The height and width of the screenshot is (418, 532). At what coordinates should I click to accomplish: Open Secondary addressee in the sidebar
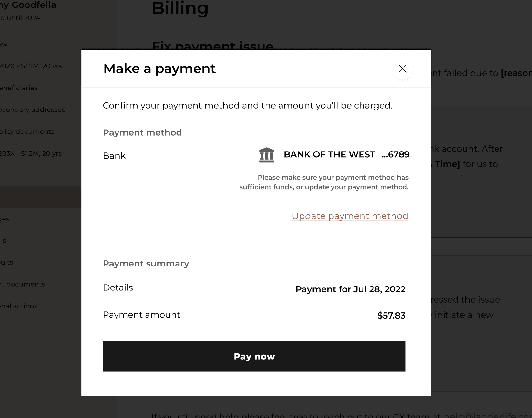33,110
